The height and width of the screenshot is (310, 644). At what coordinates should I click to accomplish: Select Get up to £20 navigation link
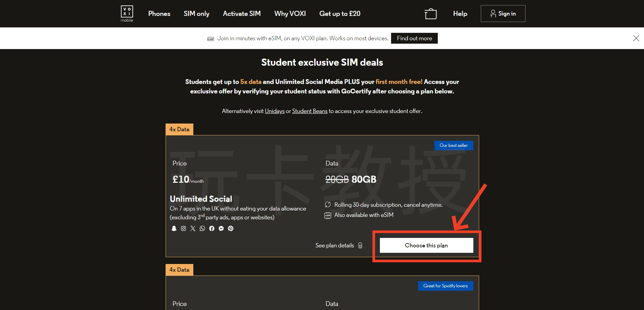(x=340, y=14)
